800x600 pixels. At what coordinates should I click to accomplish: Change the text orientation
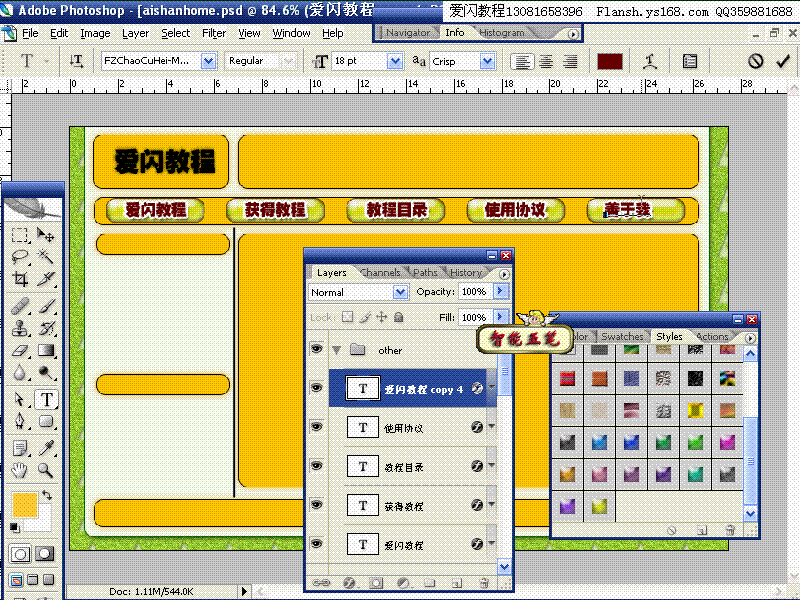coord(77,61)
